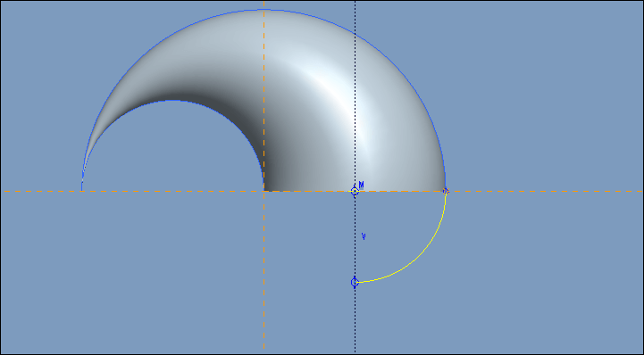The height and width of the screenshot is (355, 644).
Task: Select the blue point marker labeled M
Action: pos(355,191)
